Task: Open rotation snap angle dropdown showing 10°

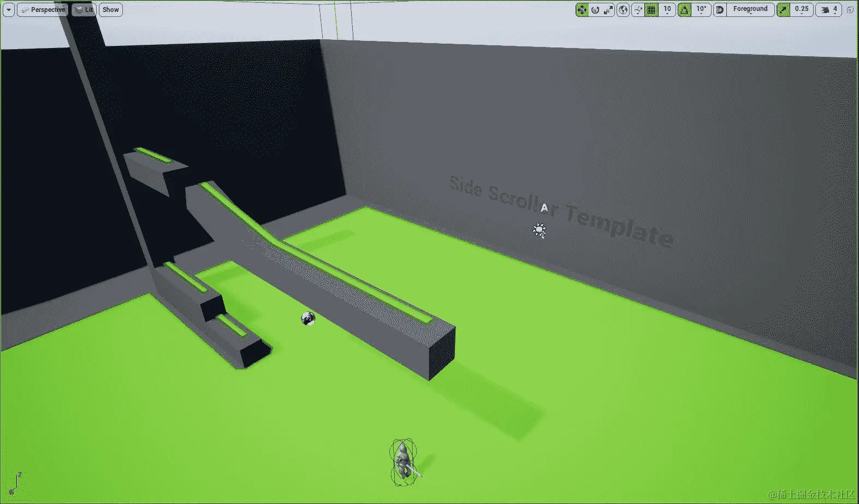Action: click(x=701, y=10)
